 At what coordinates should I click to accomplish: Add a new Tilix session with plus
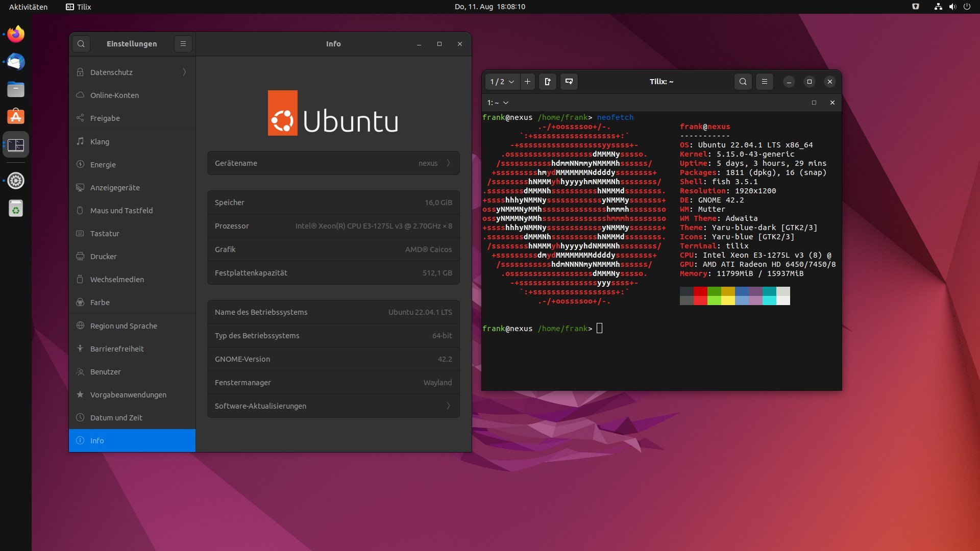tap(527, 82)
